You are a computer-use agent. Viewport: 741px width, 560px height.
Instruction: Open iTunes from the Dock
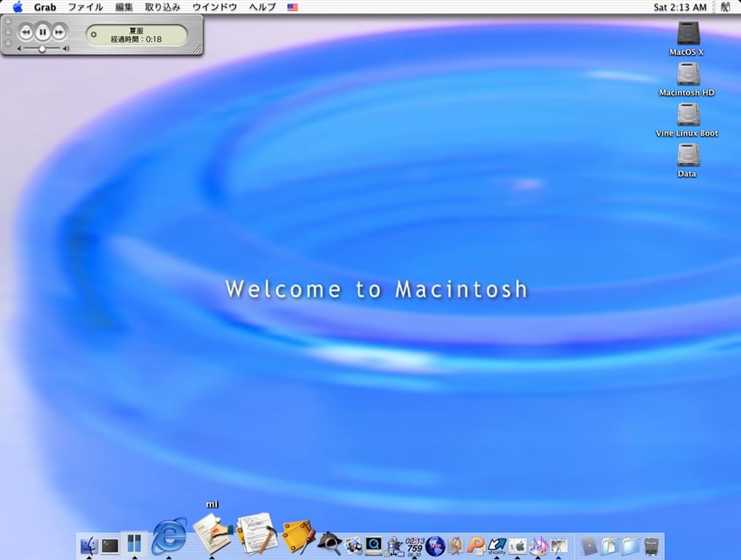click(x=538, y=545)
